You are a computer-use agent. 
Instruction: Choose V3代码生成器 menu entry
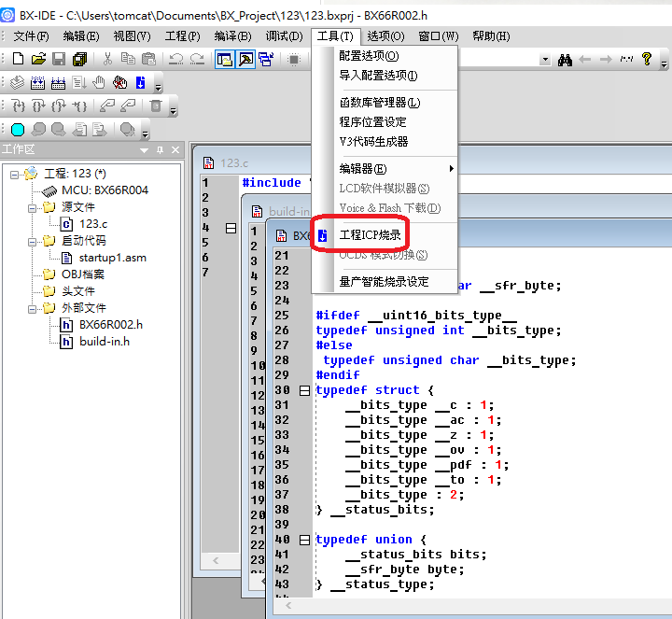point(385,142)
